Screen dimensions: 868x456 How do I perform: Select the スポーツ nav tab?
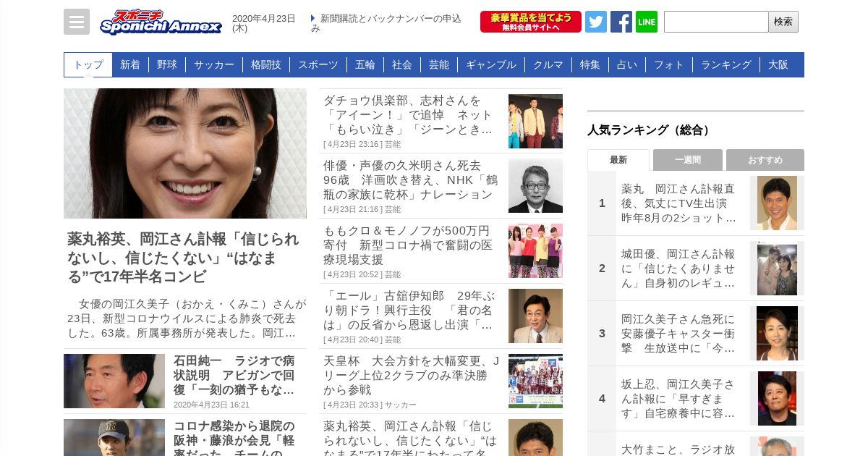(x=318, y=64)
